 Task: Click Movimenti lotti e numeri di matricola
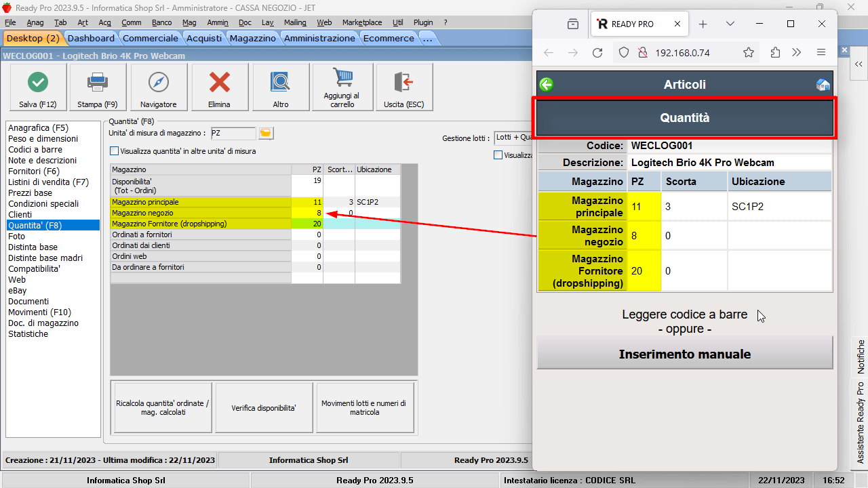[x=365, y=408]
